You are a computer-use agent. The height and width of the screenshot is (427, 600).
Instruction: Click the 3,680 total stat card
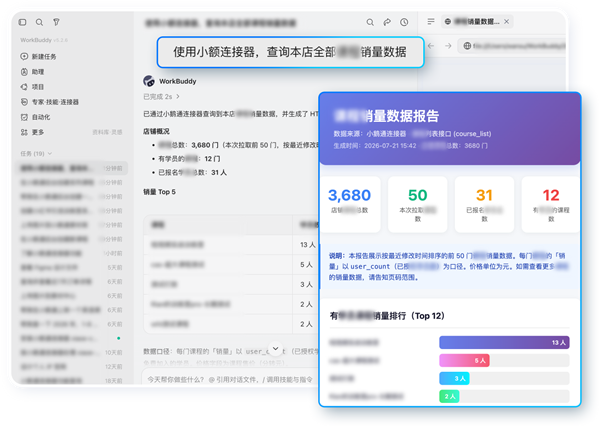349,204
